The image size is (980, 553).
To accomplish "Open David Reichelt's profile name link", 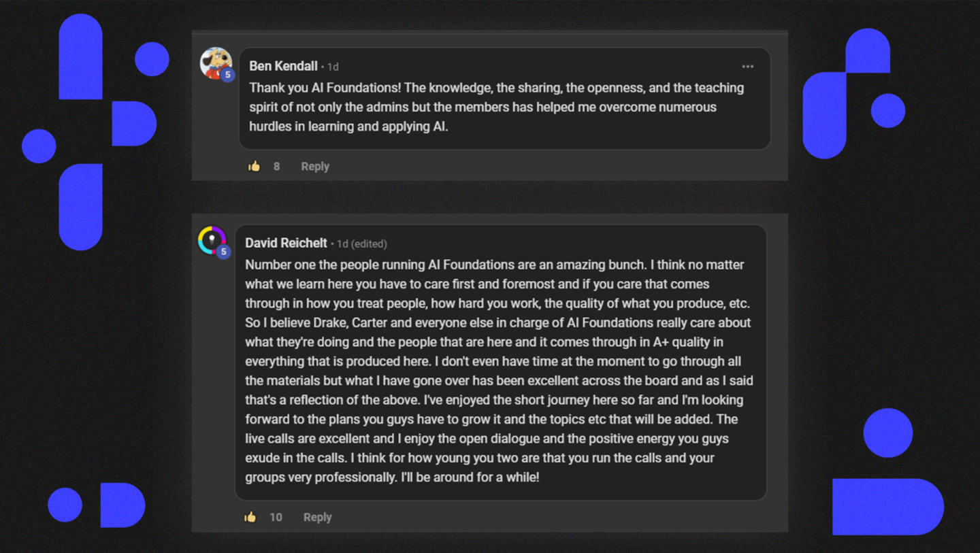I will [286, 243].
